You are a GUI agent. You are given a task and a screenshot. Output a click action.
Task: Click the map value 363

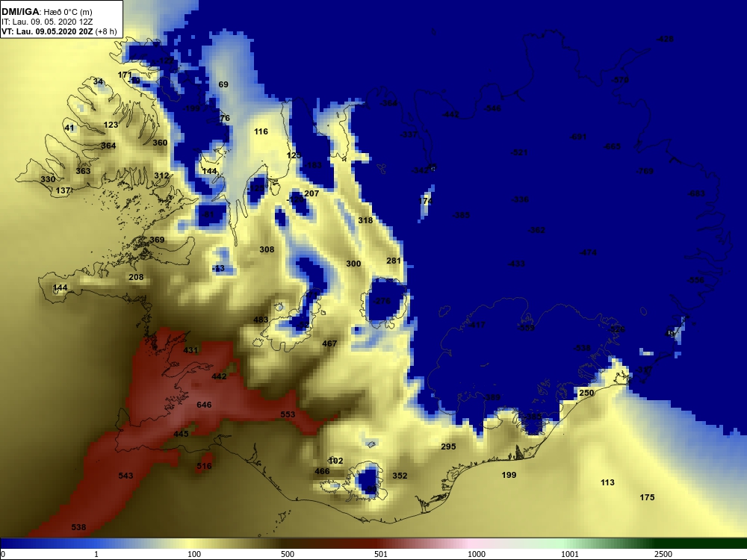[83, 171]
